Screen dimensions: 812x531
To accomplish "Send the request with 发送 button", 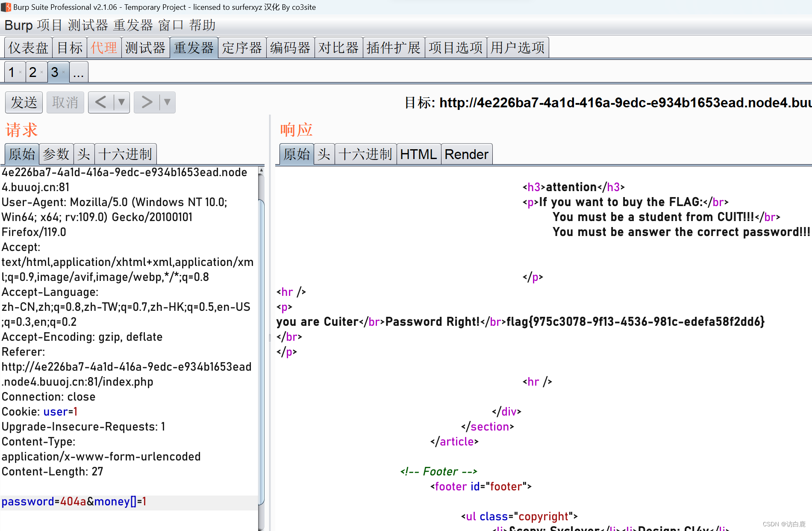I will point(24,102).
